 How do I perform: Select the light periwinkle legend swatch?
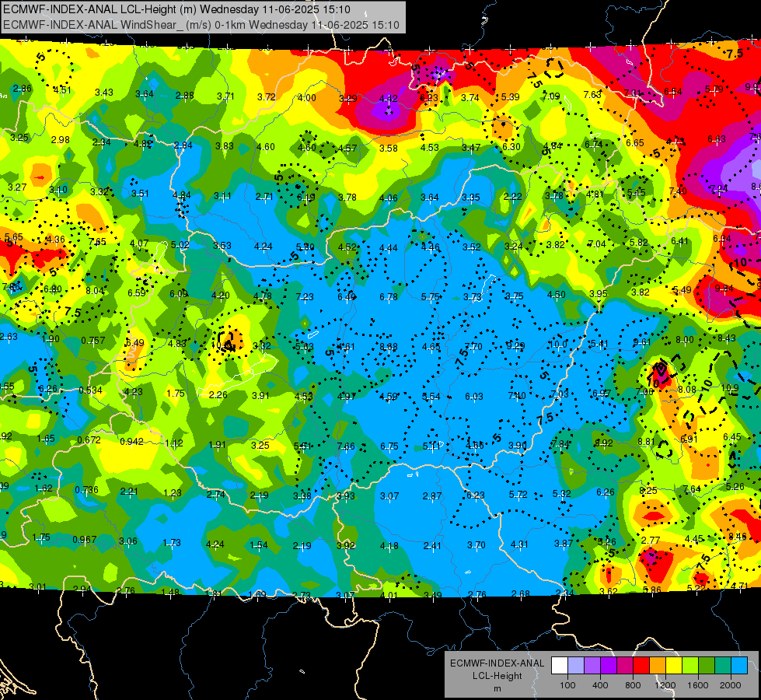coord(576,666)
